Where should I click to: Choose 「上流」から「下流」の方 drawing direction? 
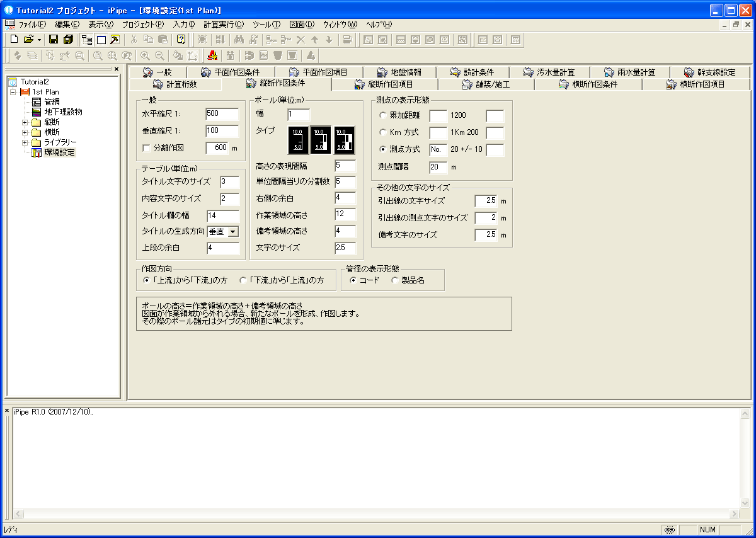click(x=147, y=280)
